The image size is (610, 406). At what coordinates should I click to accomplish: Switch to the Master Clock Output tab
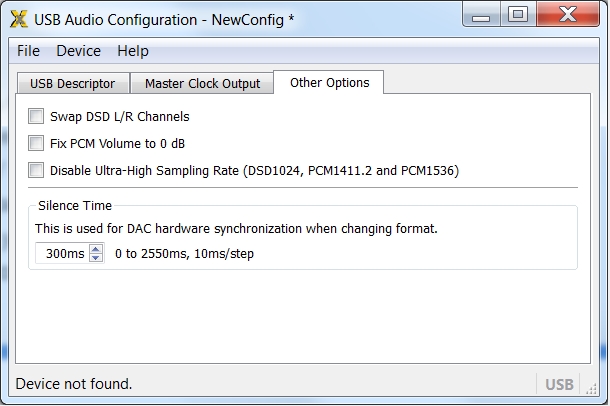pos(202,84)
